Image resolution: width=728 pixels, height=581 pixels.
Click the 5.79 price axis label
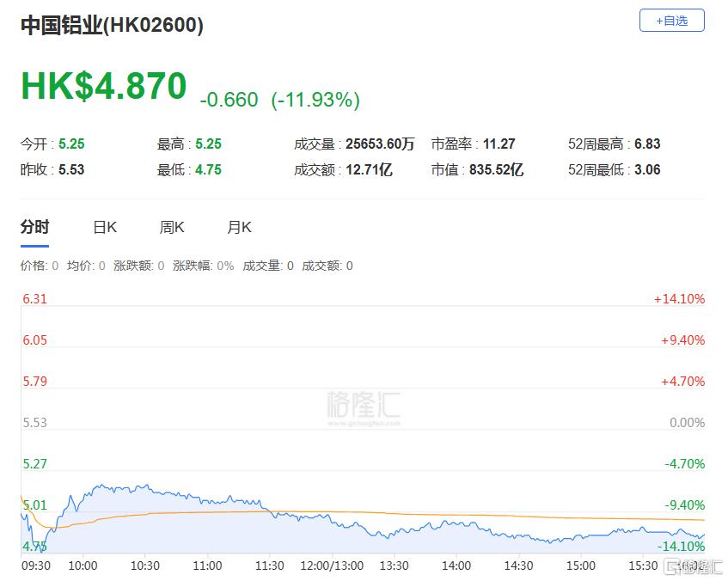35,382
